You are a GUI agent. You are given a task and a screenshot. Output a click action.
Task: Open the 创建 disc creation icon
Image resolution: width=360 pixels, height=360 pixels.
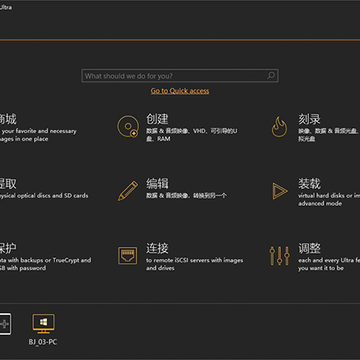click(128, 126)
